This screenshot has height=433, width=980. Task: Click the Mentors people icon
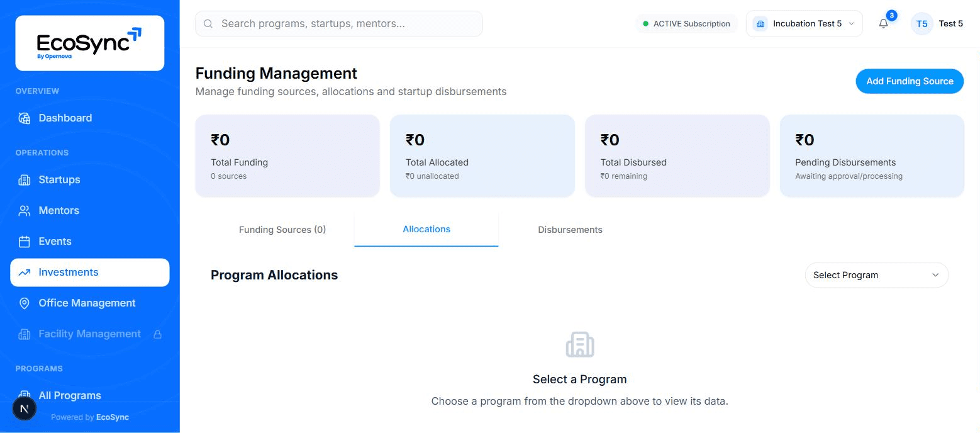(25, 211)
